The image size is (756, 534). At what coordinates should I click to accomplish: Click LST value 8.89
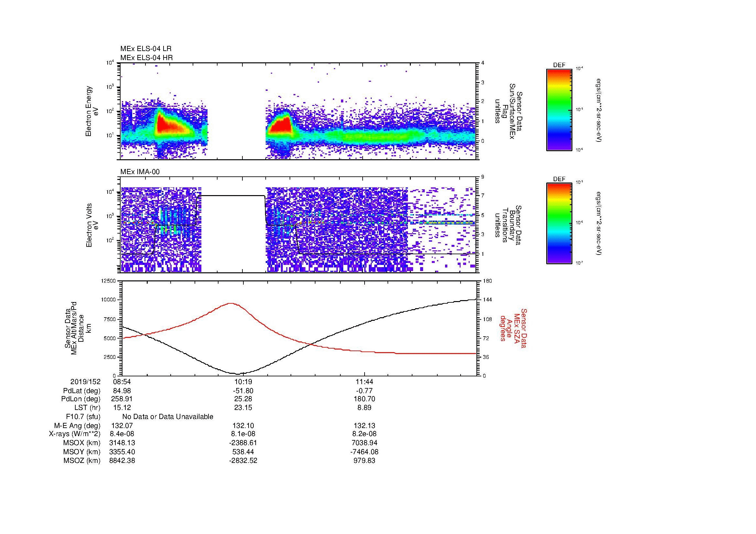coord(364,408)
